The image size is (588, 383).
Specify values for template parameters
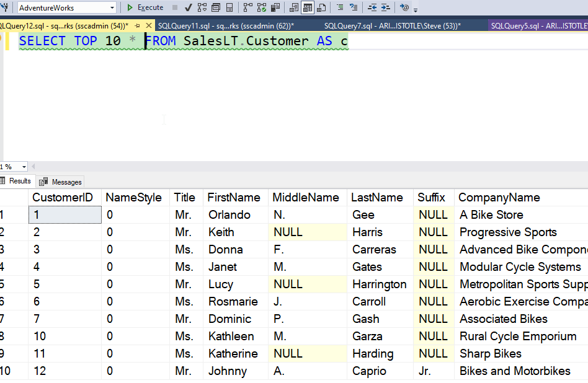tap(404, 7)
